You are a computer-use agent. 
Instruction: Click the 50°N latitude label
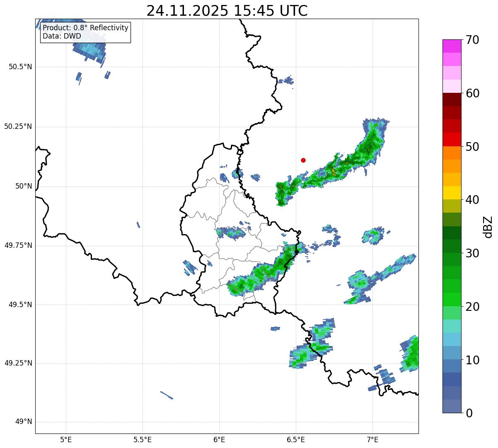[24, 186]
